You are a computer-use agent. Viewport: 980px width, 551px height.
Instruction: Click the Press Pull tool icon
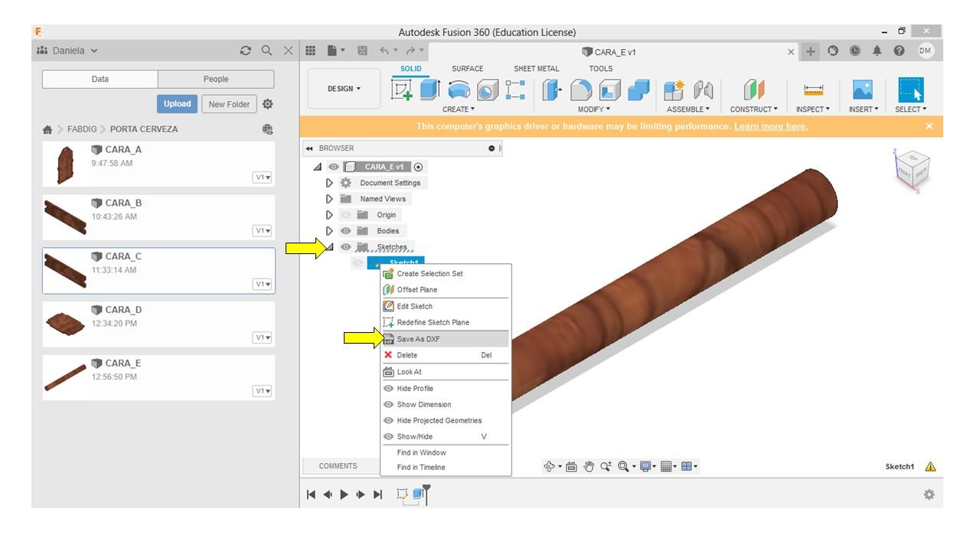[552, 90]
